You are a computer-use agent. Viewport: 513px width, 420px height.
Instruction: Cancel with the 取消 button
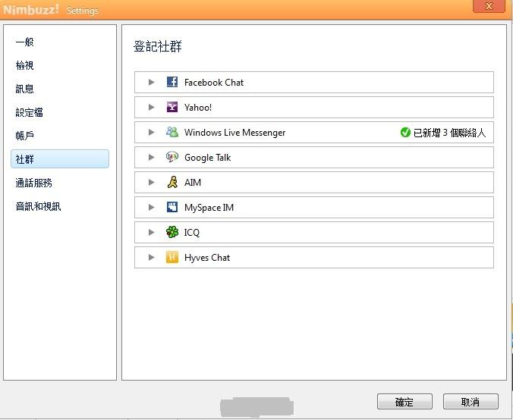pyautogui.click(x=471, y=402)
